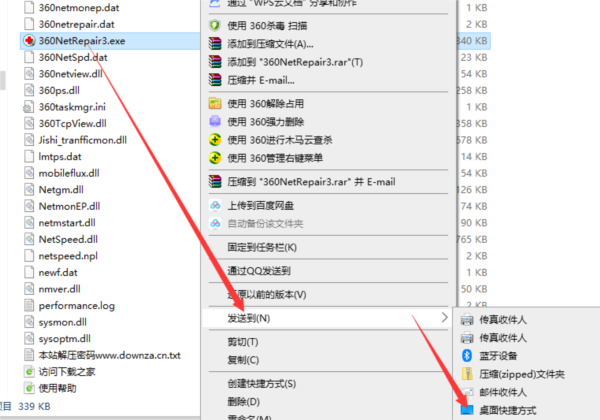This screenshot has height=420, width=600.
Task: Select file name sysmon.dll
Action: click(63, 322)
